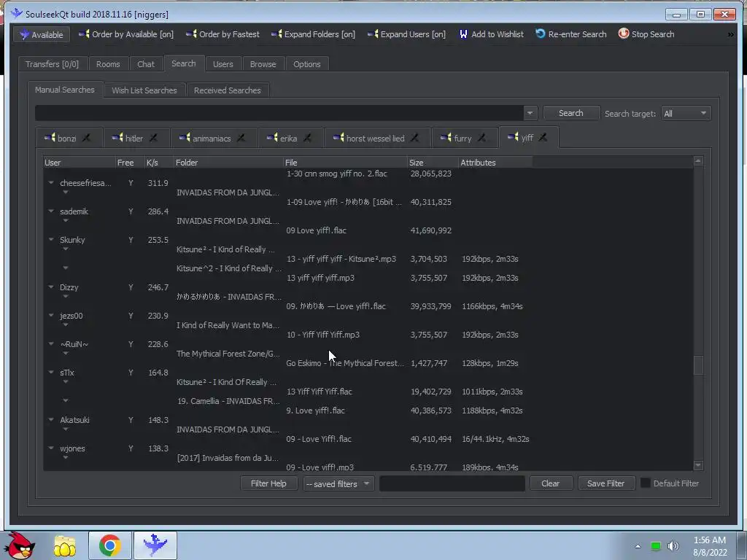Image resolution: width=747 pixels, height=560 pixels.
Task: Click the results scrollbar thumb
Action: point(698,365)
